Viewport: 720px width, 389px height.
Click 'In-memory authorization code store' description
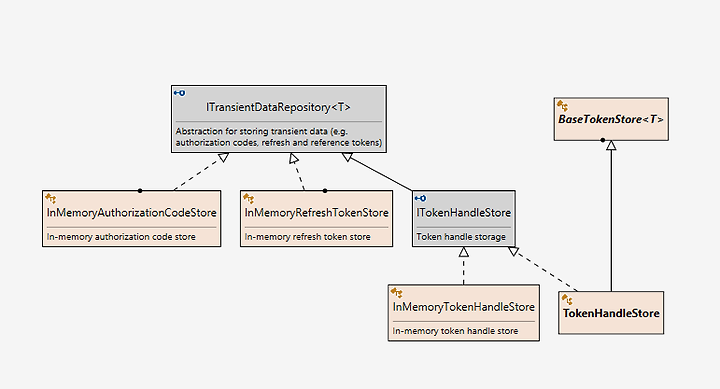click(x=121, y=237)
